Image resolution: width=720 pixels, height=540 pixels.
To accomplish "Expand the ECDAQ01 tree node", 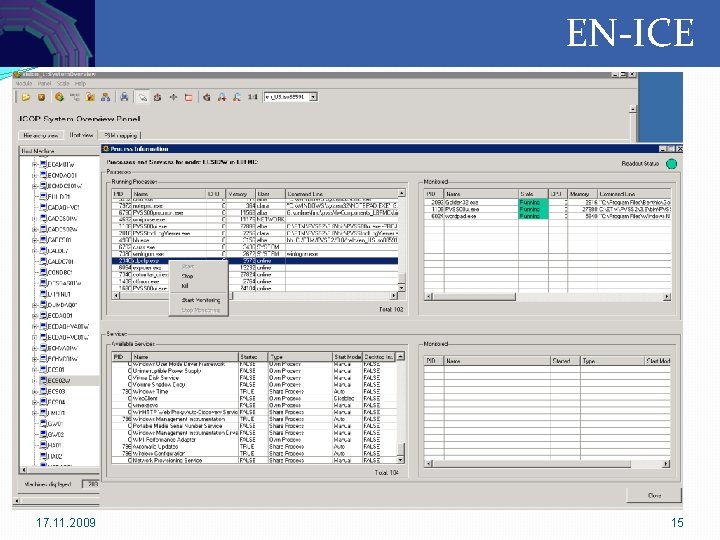I will pos(34,316).
